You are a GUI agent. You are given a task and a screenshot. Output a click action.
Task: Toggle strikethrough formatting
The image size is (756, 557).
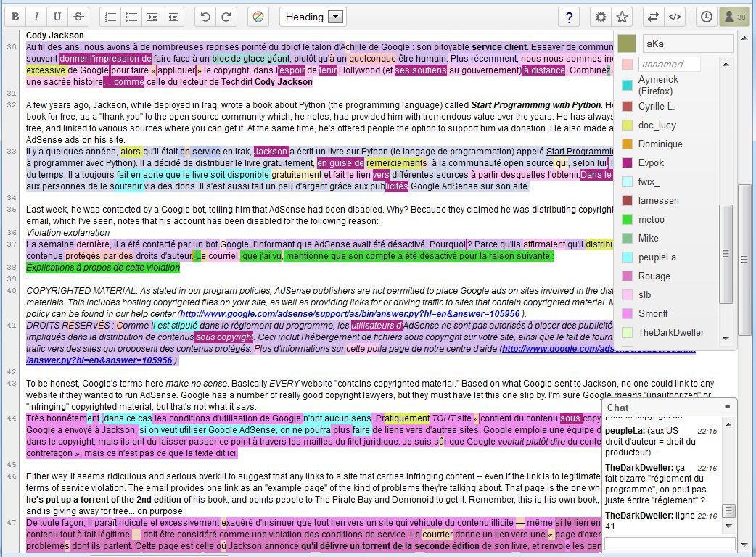tap(78, 17)
